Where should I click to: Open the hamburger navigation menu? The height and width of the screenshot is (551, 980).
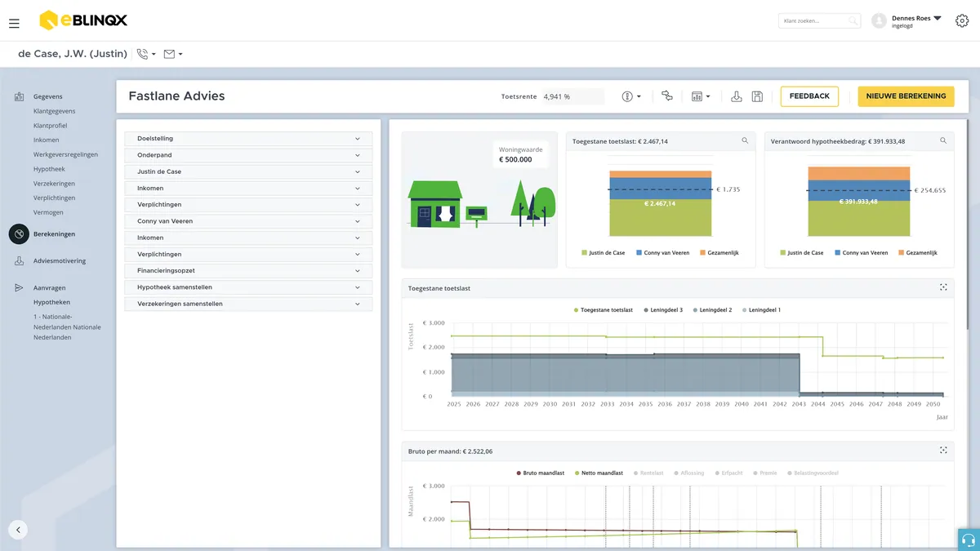tap(14, 24)
